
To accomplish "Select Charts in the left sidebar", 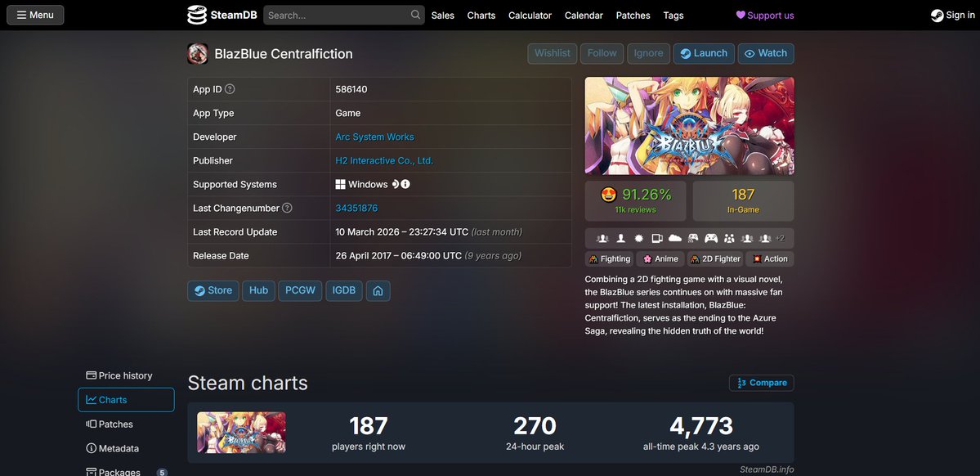I will click(126, 400).
